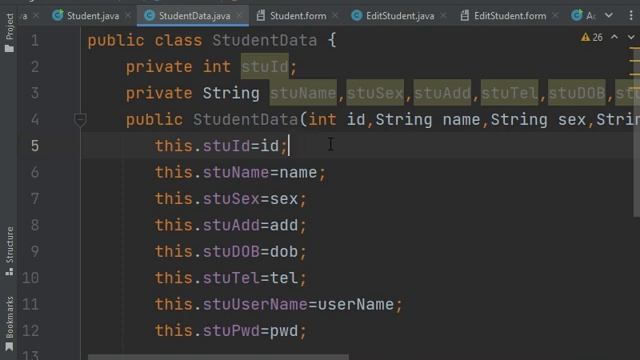
Task: Click the vertical scrollbar thumb
Action: (637, 133)
